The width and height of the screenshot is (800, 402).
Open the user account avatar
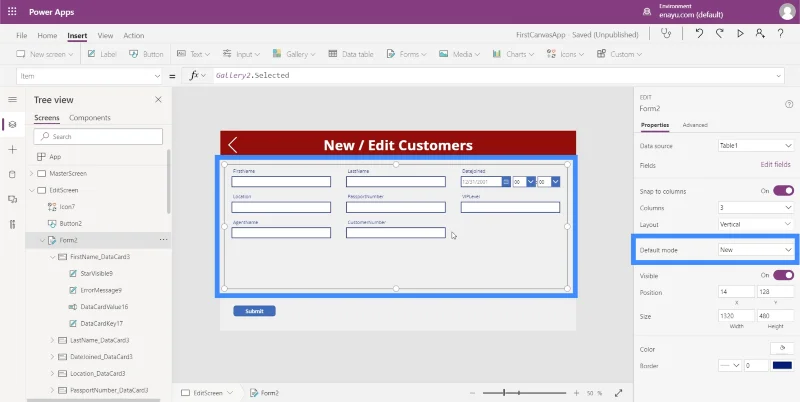pos(787,12)
